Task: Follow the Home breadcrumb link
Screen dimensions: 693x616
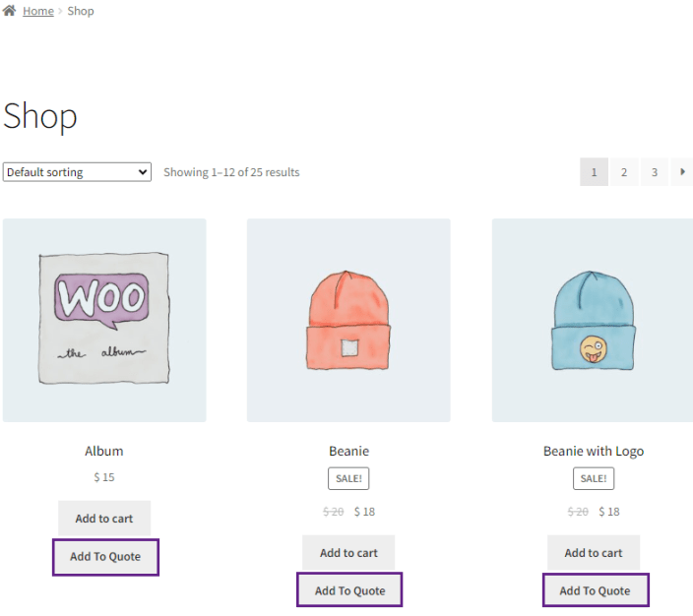Action: pyautogui.click(x=38, y=11)
